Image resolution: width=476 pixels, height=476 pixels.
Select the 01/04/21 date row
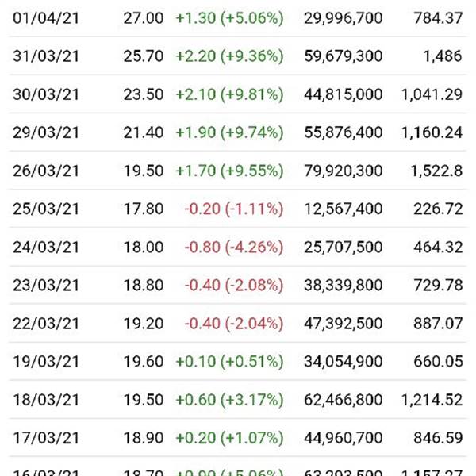pos(238,18)
